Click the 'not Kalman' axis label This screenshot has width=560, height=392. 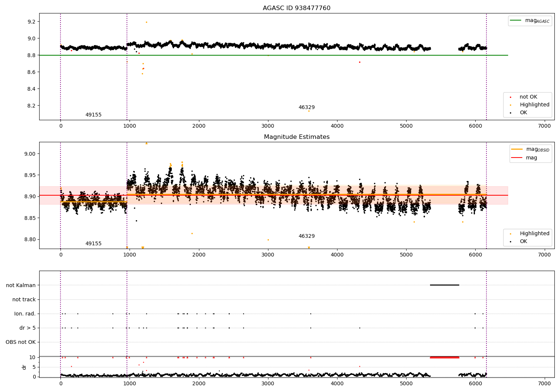[x=21, y=286]
